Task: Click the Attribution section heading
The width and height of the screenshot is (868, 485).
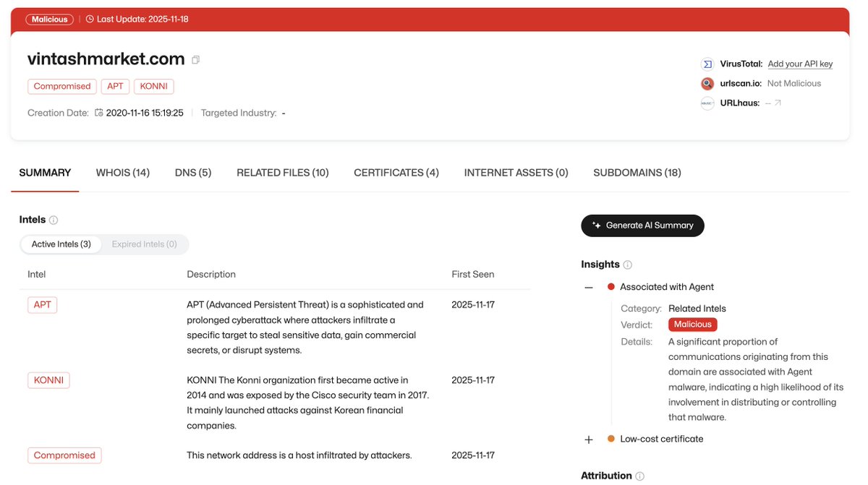Action: (606, 476)
